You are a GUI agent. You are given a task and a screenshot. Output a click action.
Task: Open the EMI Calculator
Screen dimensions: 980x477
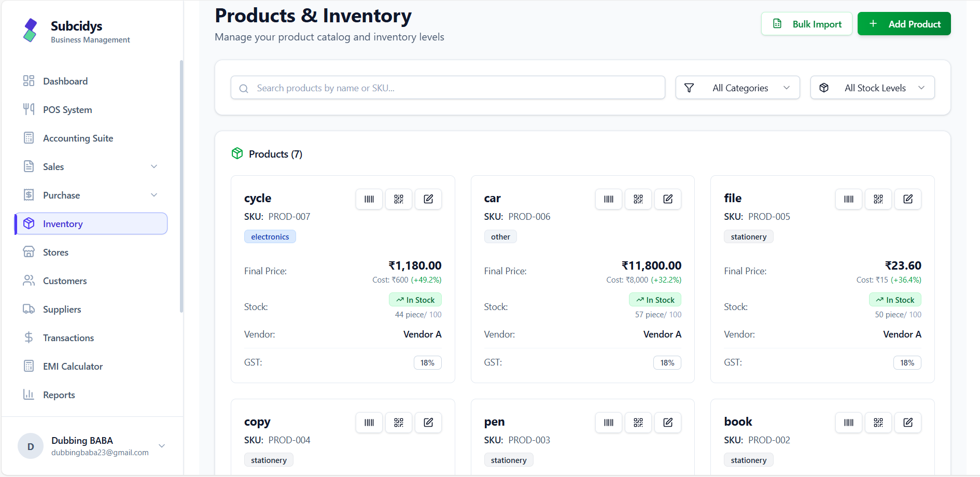(91, 366)
